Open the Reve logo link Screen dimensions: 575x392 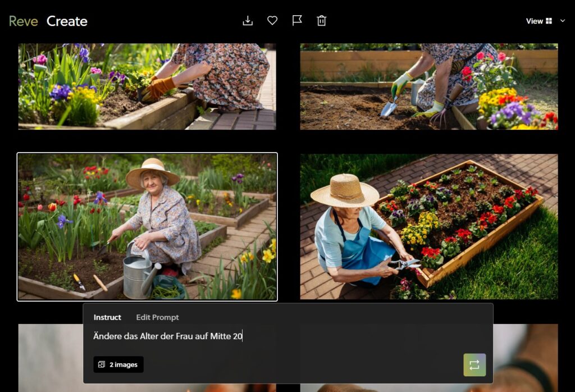point(23,21)
